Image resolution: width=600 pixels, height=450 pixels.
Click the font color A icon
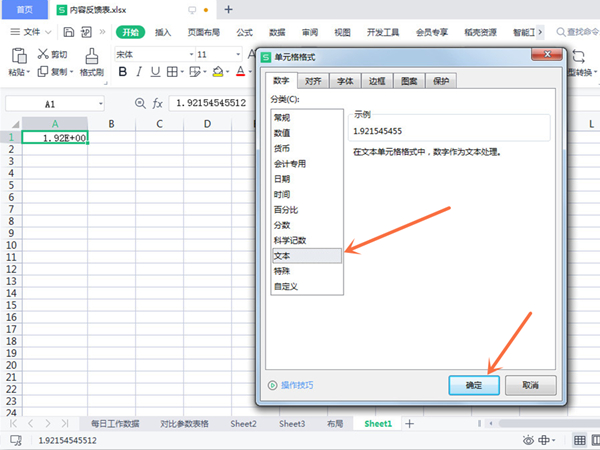(240, 71)
